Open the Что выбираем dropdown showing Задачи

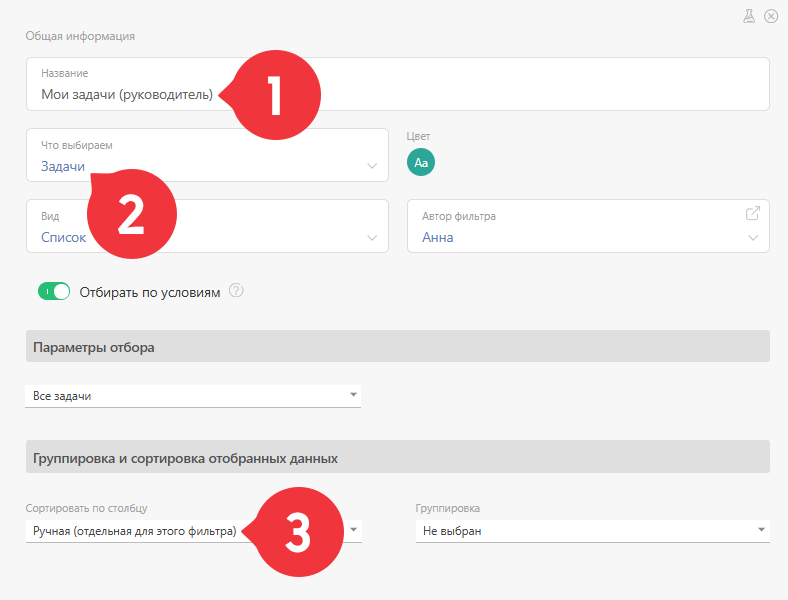click(x=207, y=155)
